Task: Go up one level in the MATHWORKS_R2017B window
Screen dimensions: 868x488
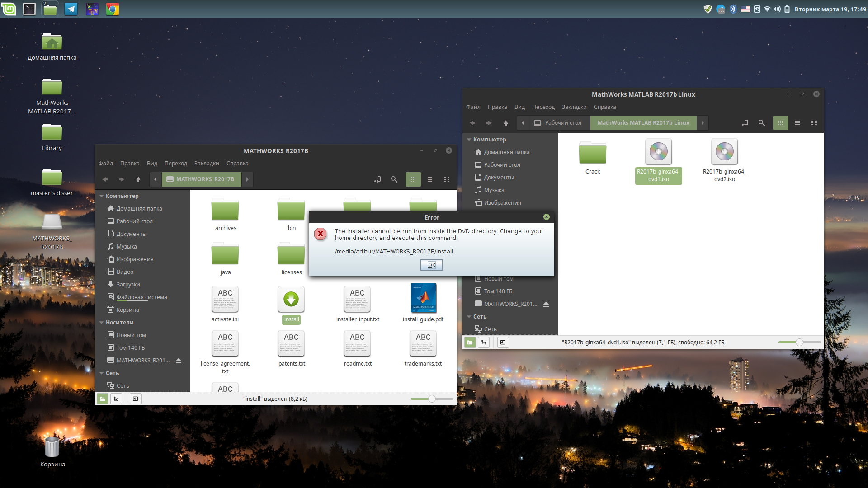Action: [138, 179]
